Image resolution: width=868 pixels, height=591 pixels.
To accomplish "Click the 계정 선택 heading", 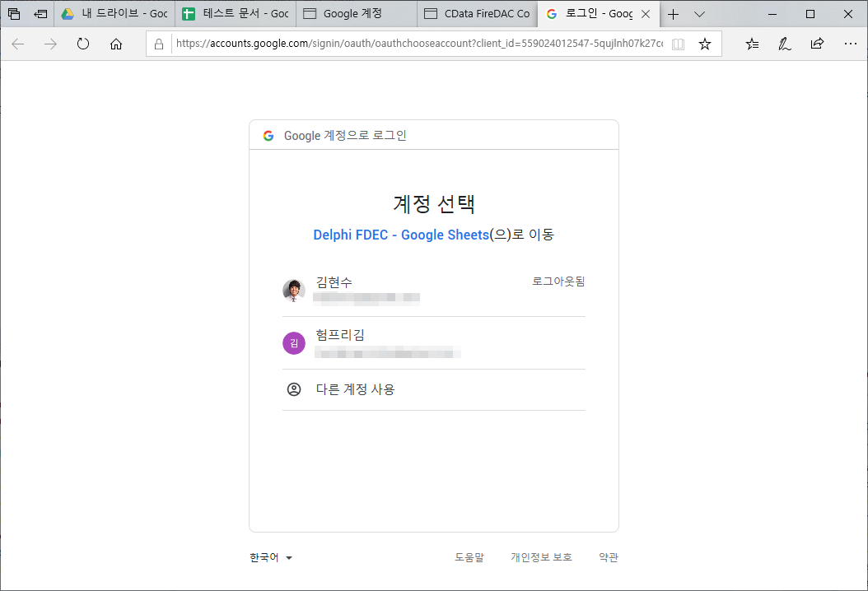I will (x=434, y=203).
